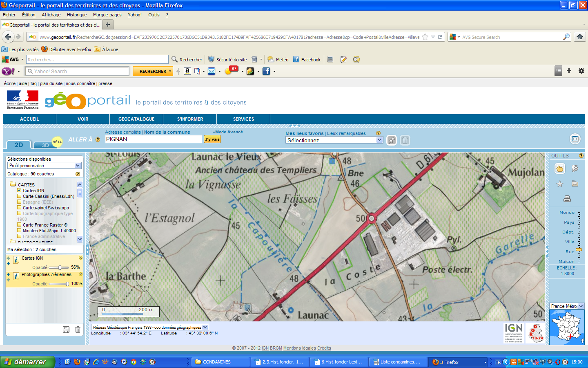Bookmark this page with star icon
This screenshot has width=588, height=368.
[x=425, y=37]
